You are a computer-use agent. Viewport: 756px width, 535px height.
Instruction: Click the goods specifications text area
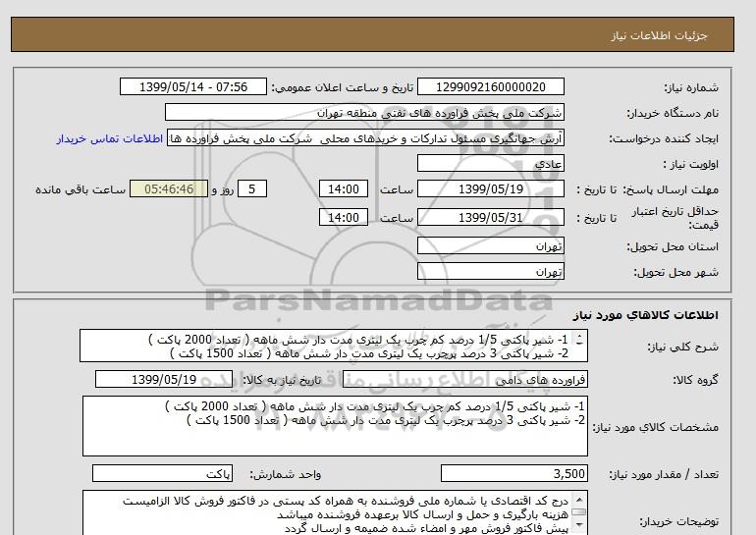[x=335, y=426]
